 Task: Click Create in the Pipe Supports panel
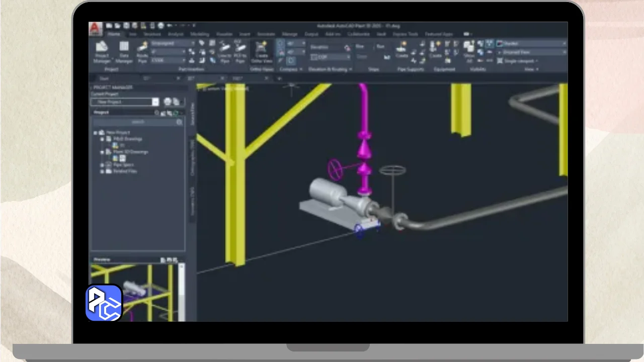(401, 49)
